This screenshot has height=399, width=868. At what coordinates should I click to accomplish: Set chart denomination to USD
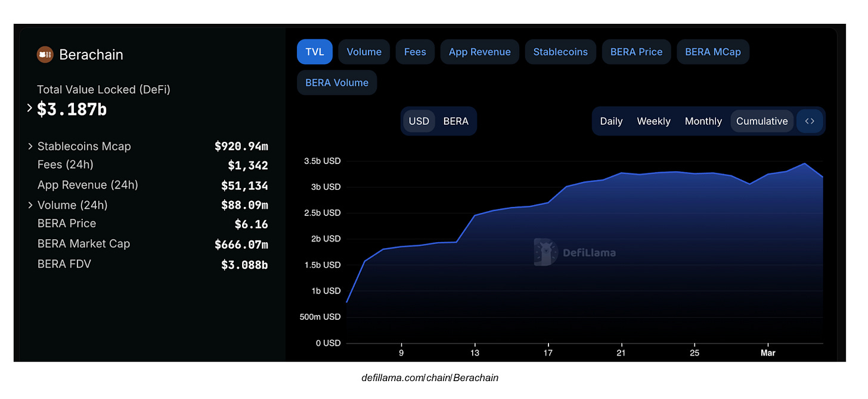(x=419, y=121)
